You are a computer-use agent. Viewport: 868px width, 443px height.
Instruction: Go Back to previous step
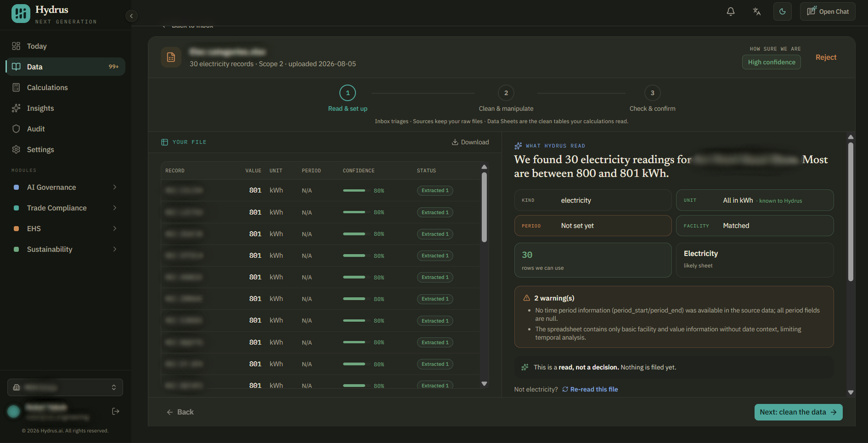pos(180,412)
